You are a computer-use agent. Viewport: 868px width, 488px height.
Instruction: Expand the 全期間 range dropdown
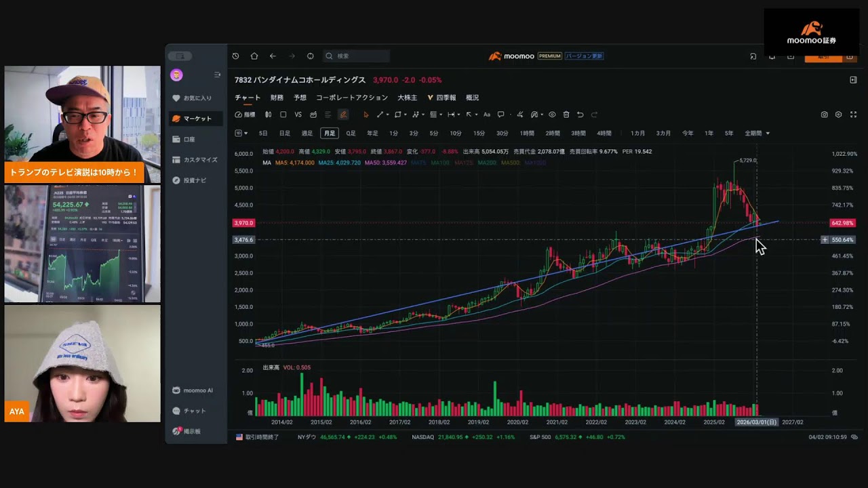(757, 134)
